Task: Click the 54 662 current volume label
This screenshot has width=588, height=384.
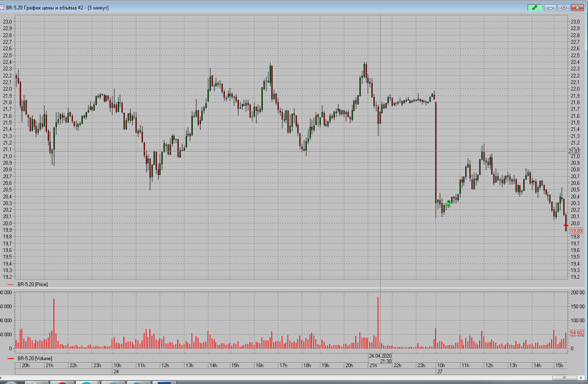Action: (578, 333)
